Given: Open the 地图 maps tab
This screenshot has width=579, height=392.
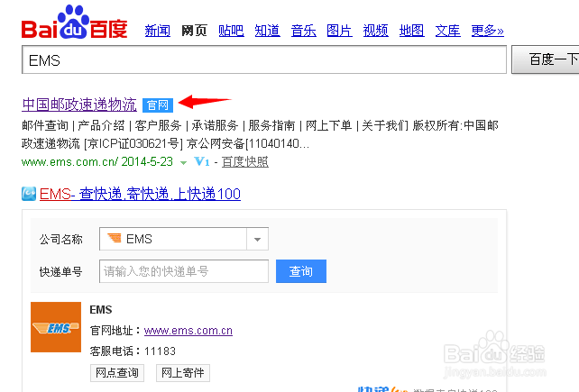Looking at the screenshot, I should click(x=412, y=31).
